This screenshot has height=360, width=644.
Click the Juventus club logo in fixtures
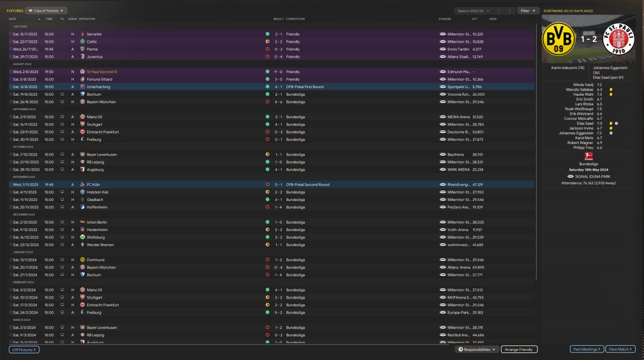pyautogui.click(x=83, y=57)
